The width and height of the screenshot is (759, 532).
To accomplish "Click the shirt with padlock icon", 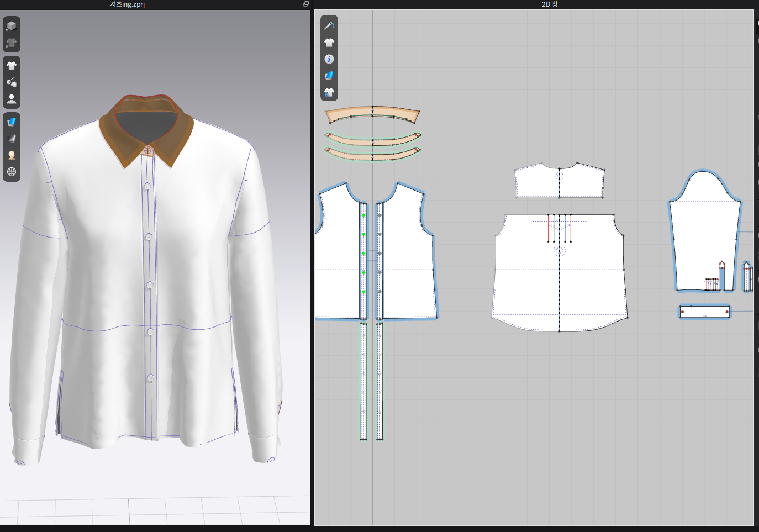I will point(329,92).
